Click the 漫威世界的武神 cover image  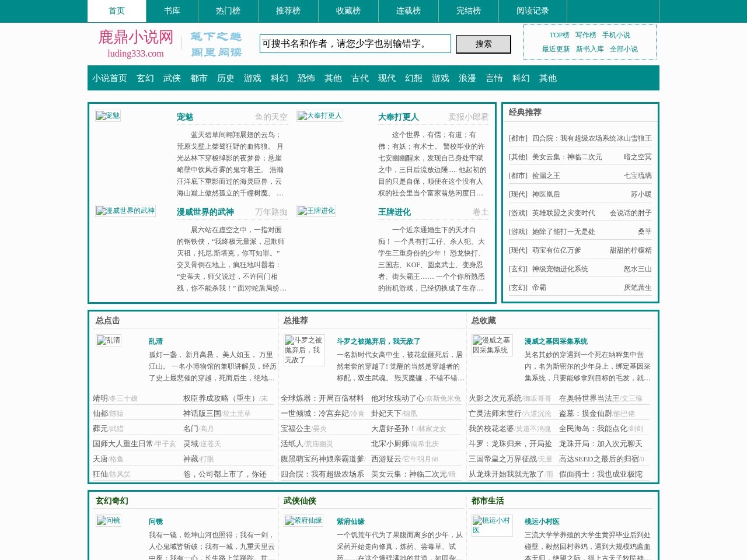click(x=125, y=211)
